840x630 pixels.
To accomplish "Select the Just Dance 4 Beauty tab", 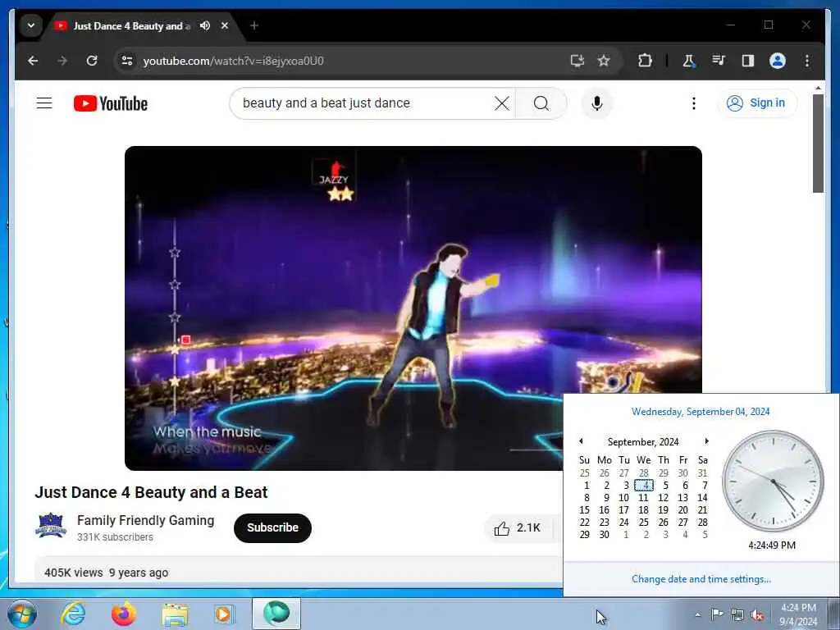I will [x=131, y=25].
